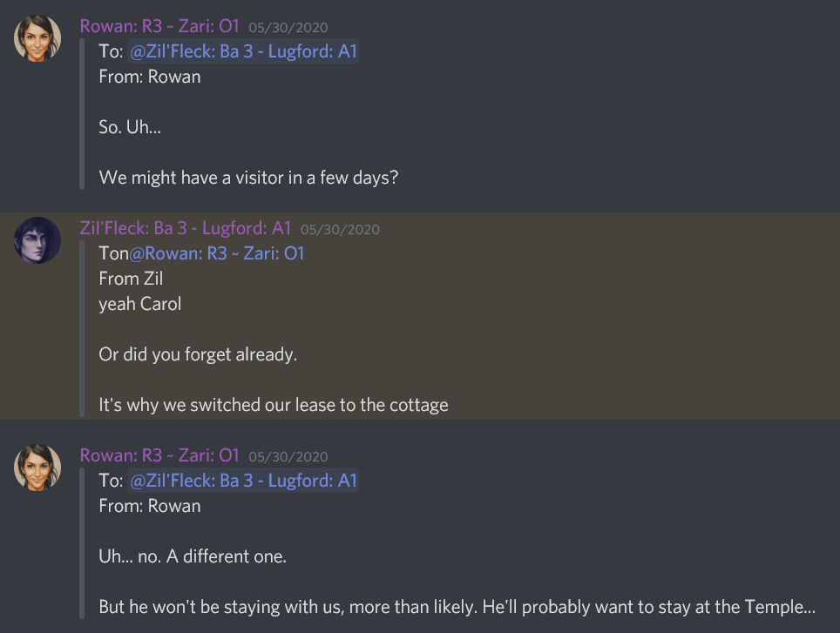This screenshot has width=840, height=633.
Task: Open Zil'Fleck's dark-haired avatar profile
Action: [x=37, y=240]
